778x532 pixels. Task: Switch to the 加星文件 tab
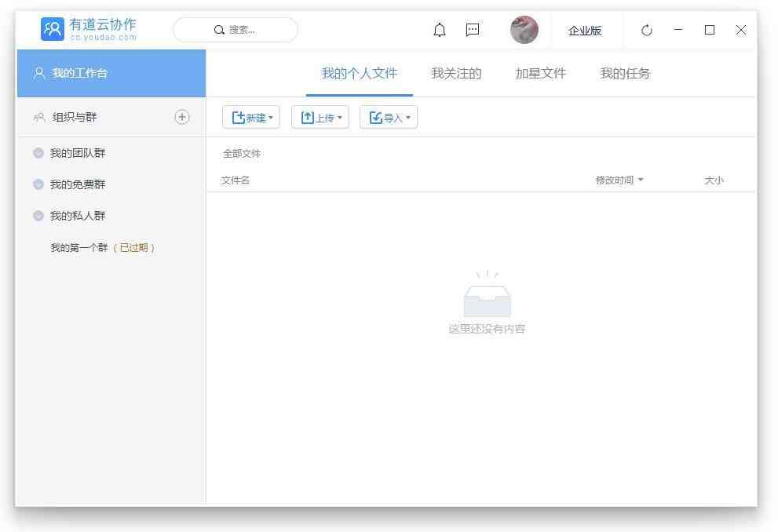[x=540, y=73]
